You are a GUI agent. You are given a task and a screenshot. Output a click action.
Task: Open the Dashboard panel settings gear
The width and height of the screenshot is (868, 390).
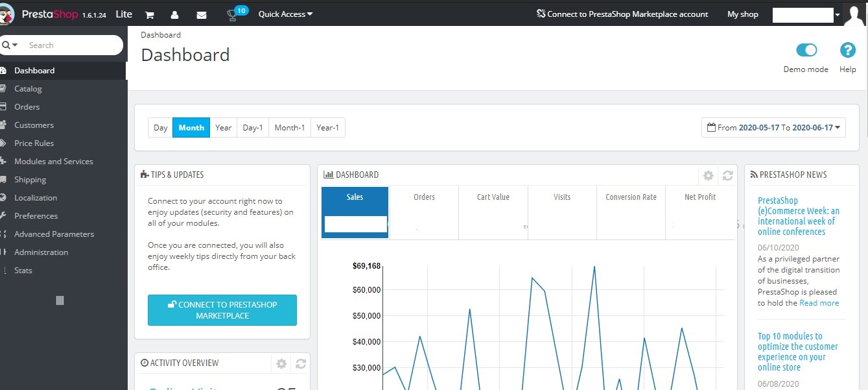[x=708, y=175]
